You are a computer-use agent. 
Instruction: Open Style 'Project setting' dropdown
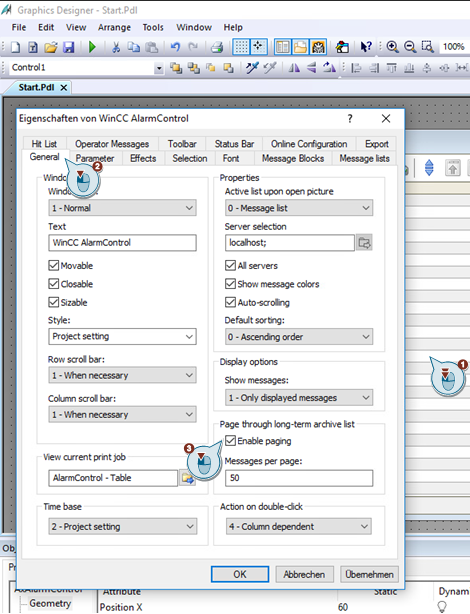pos(122,336)
